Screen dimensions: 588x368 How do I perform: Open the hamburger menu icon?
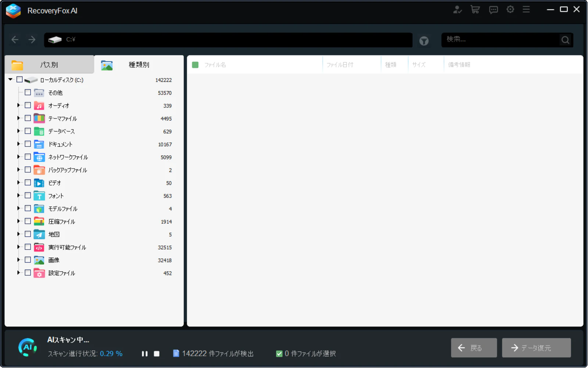(526, 10)
